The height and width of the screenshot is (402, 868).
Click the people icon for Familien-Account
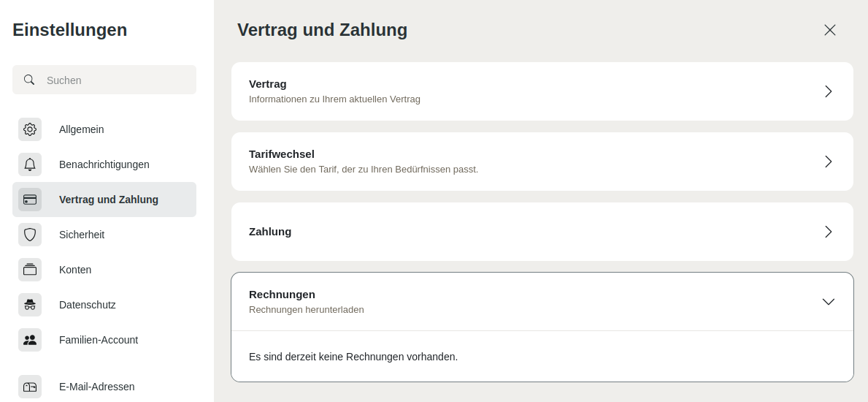[30, 340]
